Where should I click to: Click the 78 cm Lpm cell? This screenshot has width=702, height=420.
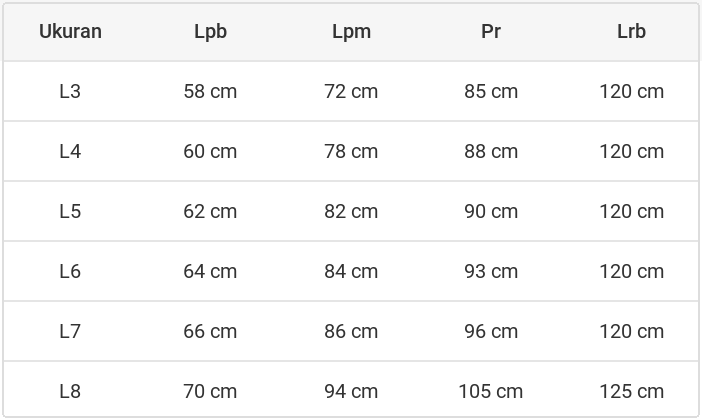[351, 151]
